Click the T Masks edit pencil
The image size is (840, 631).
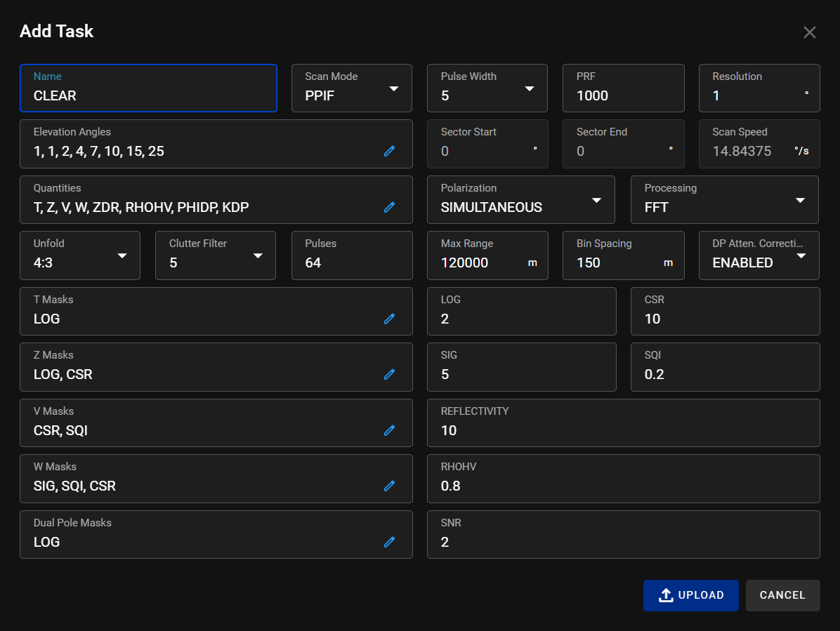pyautogui.click(x=389, y=319)
